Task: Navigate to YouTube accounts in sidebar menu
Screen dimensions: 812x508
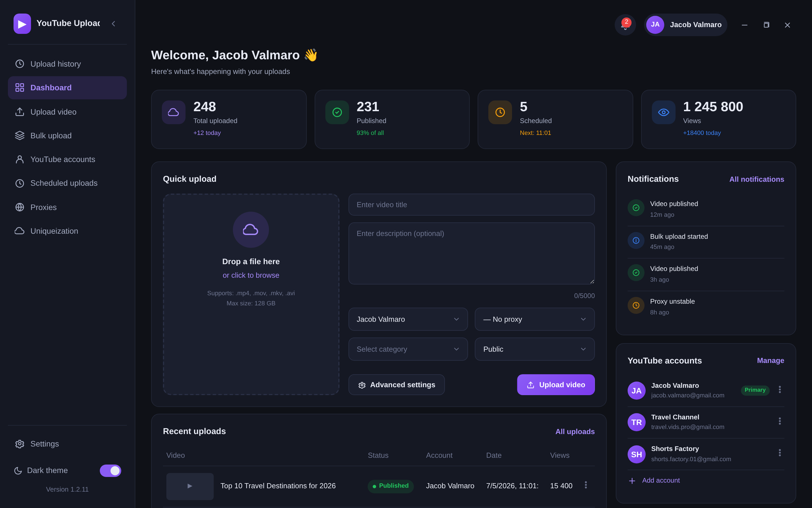Action: (x=67, y=159)
